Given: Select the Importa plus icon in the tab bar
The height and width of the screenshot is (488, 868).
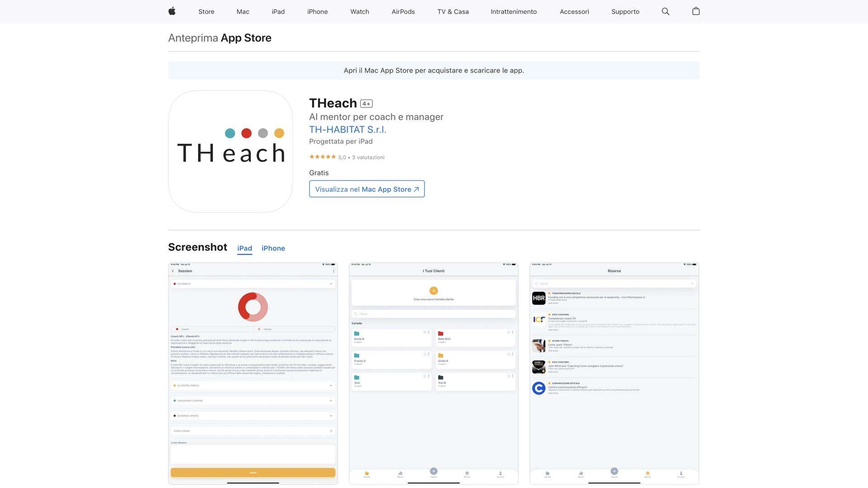Looking at the screenshot, I should tap(434, 471).
